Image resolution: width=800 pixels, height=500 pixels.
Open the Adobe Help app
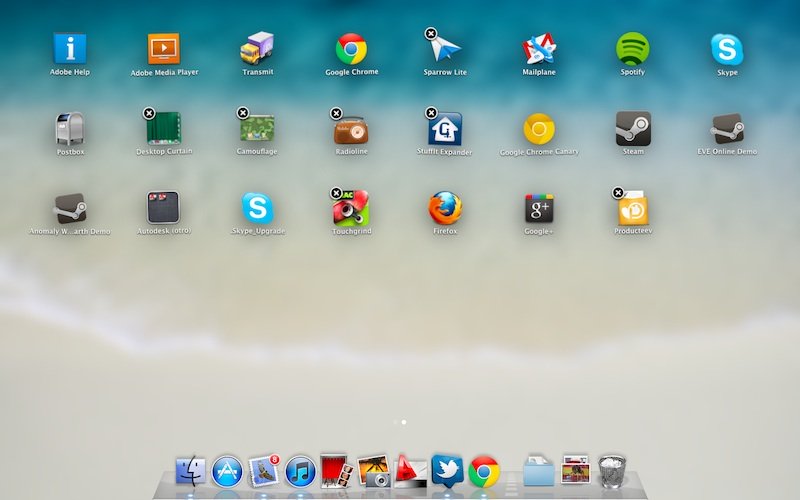70,48
